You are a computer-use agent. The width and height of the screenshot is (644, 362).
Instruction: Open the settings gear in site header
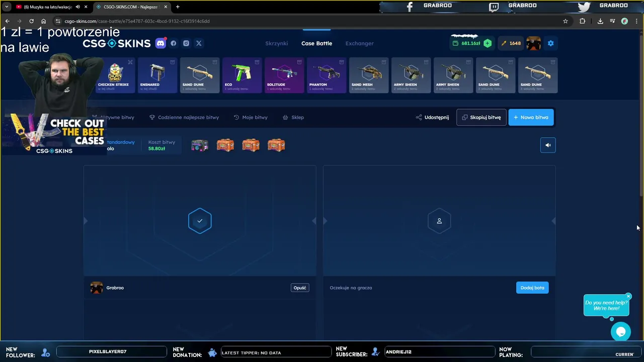coord(550,43)
